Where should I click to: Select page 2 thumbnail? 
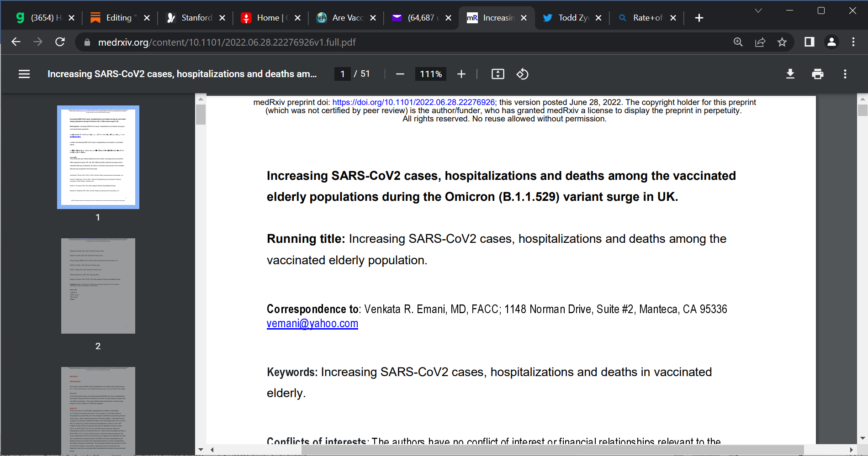pos(98,286)
